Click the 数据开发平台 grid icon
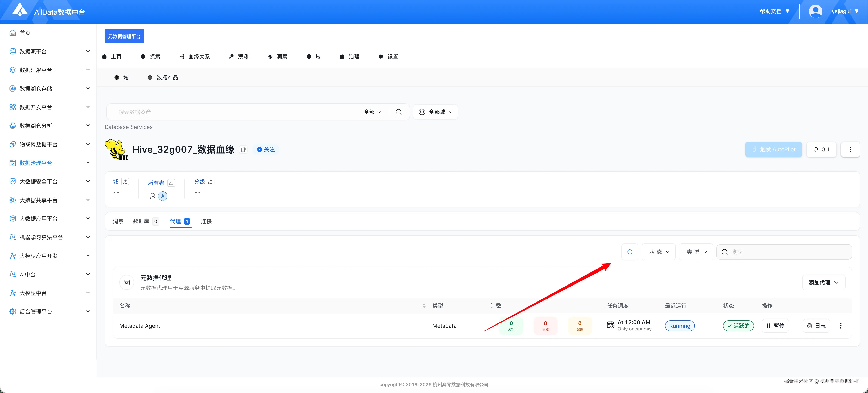The image size is (868, 393). pyautogui.click(x=13, y=107)
